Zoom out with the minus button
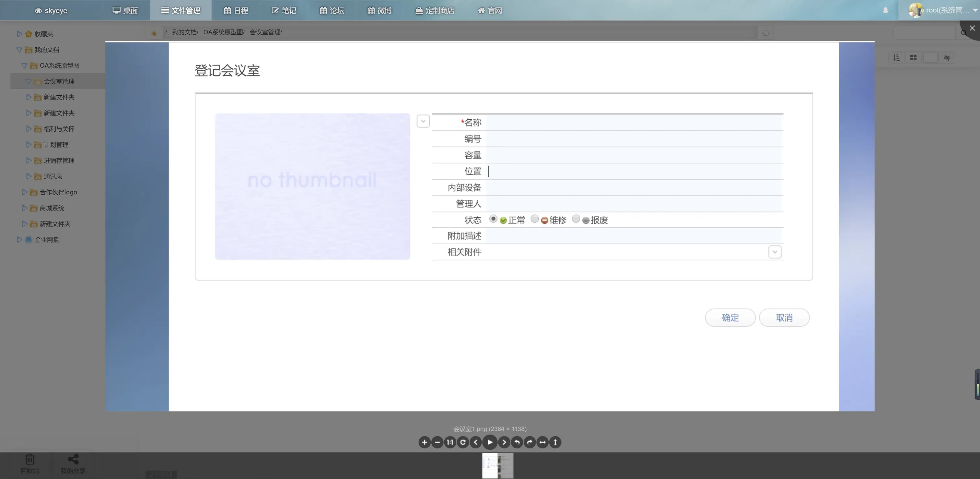This screenshot has height=479, width=980. point(437,442)
